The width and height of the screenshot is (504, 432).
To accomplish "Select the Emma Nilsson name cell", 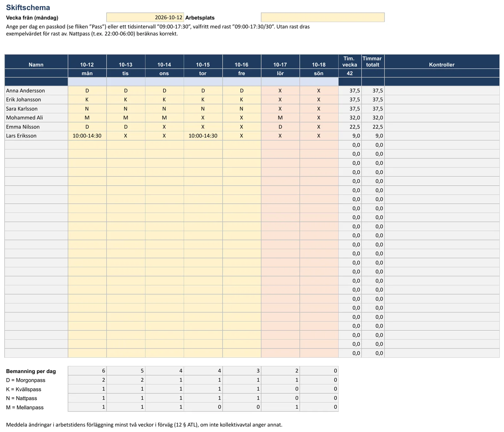I will [x=36, y=127].
